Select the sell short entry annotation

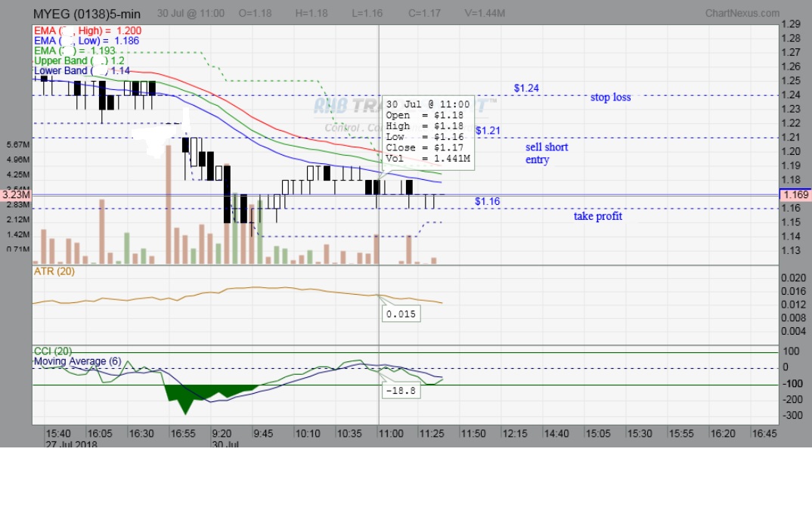click(546, 153)
